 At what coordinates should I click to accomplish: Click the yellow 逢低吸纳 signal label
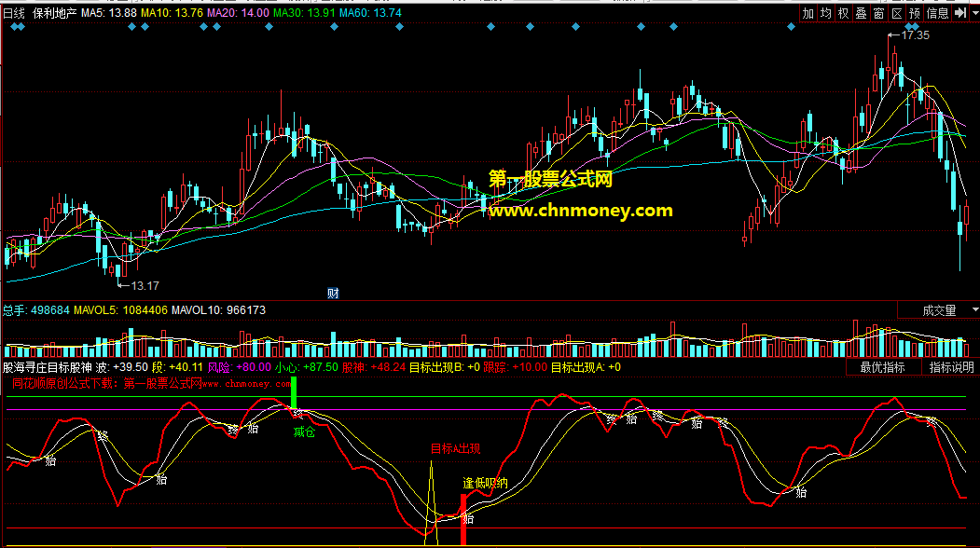click(485, 483)
